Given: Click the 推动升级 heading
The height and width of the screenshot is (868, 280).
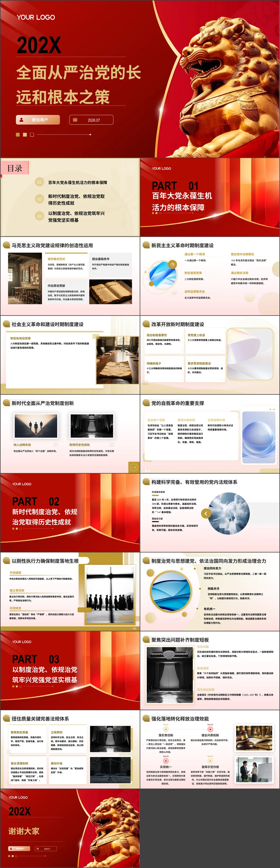Looking at the screenshot, I should [57, 763].
